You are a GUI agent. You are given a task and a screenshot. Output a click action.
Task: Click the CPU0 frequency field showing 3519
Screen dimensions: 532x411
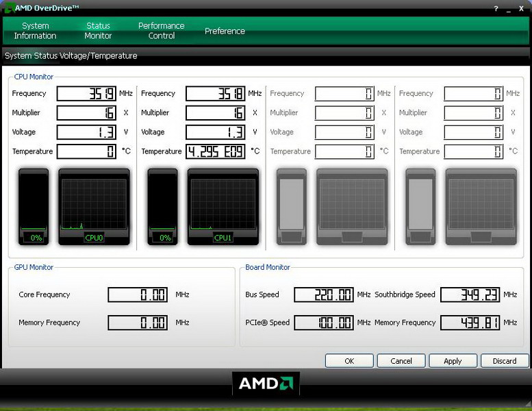point(86,93)
